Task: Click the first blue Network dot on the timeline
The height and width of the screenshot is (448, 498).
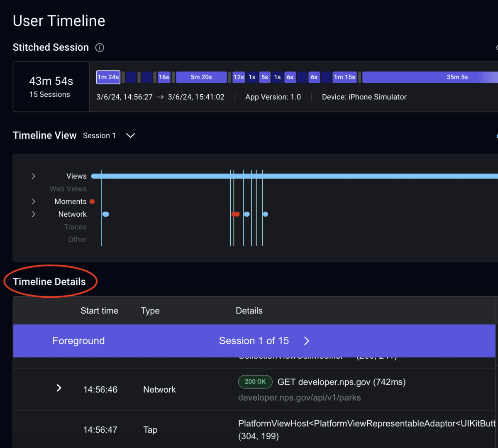Action: click(105, 214)
